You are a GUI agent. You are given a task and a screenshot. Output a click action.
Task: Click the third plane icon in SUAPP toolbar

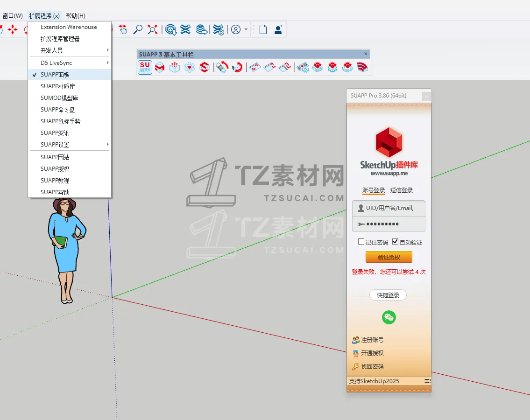284,67
